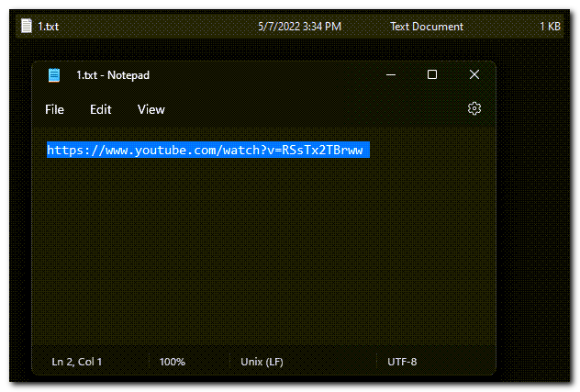This screenshot has height=392, width=580.
Task: Open the File menu
Action: coord(54,109)
